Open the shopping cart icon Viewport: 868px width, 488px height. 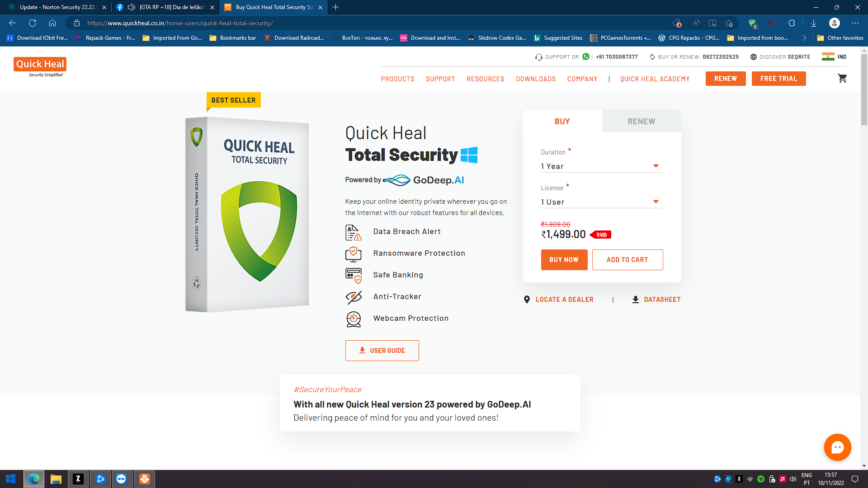tap(842, 78)
